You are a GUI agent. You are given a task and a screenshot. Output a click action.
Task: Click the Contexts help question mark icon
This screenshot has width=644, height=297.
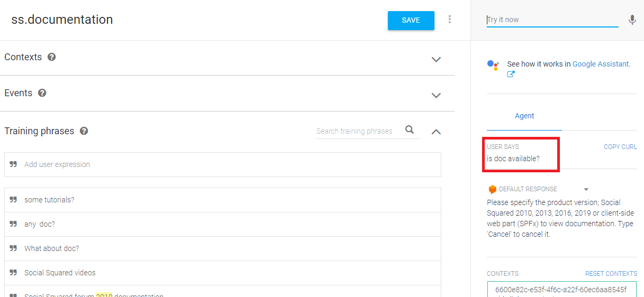(x=52, y=57)
